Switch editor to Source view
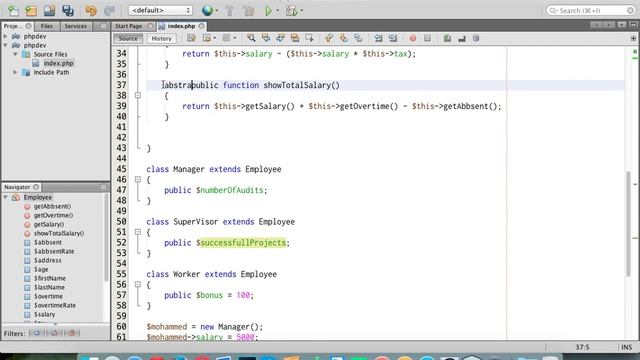 (x=128, y=38)
